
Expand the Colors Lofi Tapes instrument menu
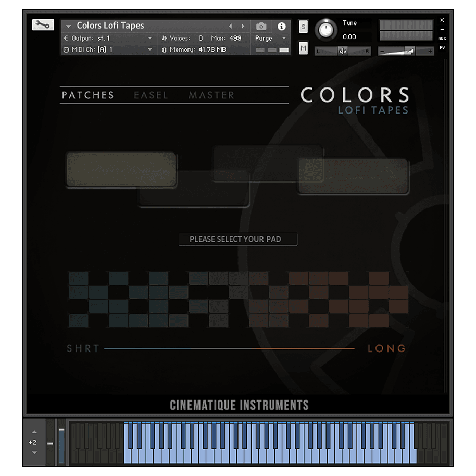[x=69, y=27]
